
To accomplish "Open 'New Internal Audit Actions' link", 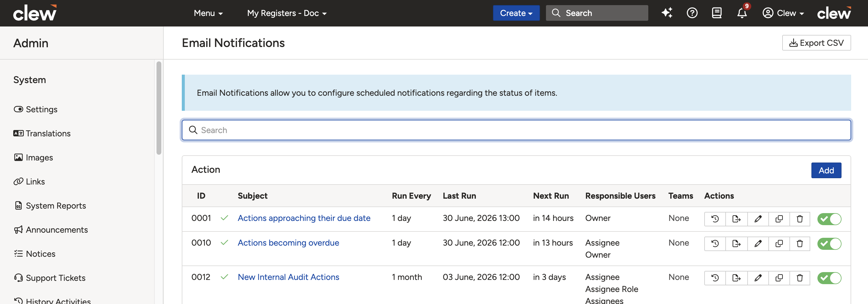I will [x=288, y=277].
